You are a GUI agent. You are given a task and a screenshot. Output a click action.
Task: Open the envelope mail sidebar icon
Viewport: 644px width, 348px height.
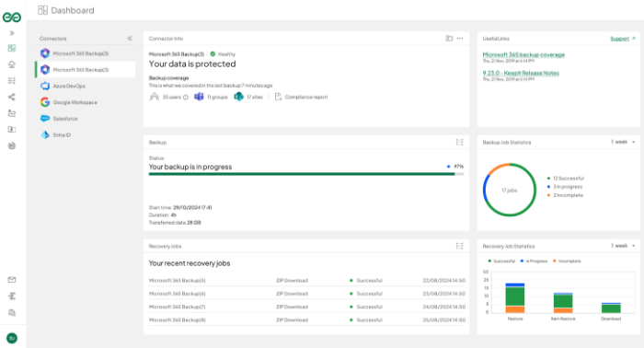coord(12,280)
